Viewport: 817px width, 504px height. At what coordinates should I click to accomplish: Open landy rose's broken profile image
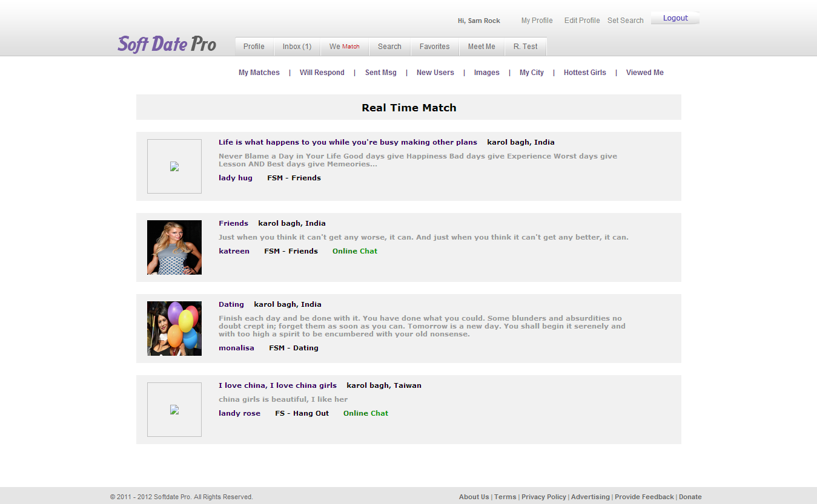174,410
